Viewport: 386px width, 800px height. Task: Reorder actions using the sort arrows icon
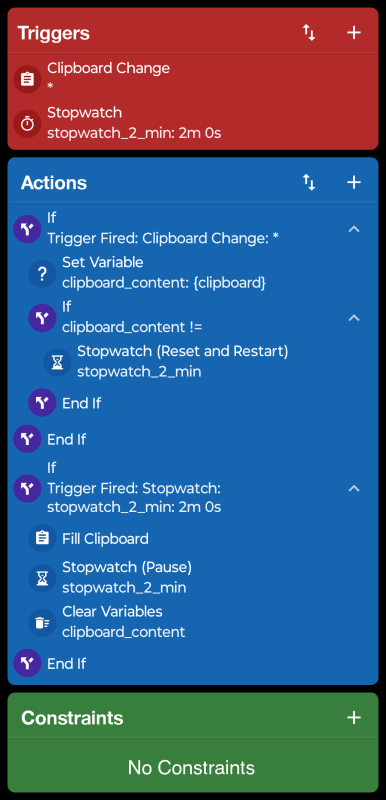point(309,182)
